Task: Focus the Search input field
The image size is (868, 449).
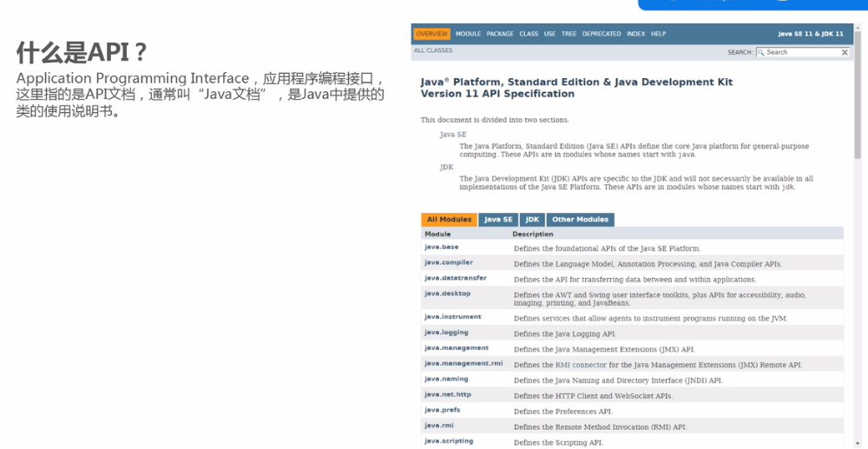Action: coord(802,52)
